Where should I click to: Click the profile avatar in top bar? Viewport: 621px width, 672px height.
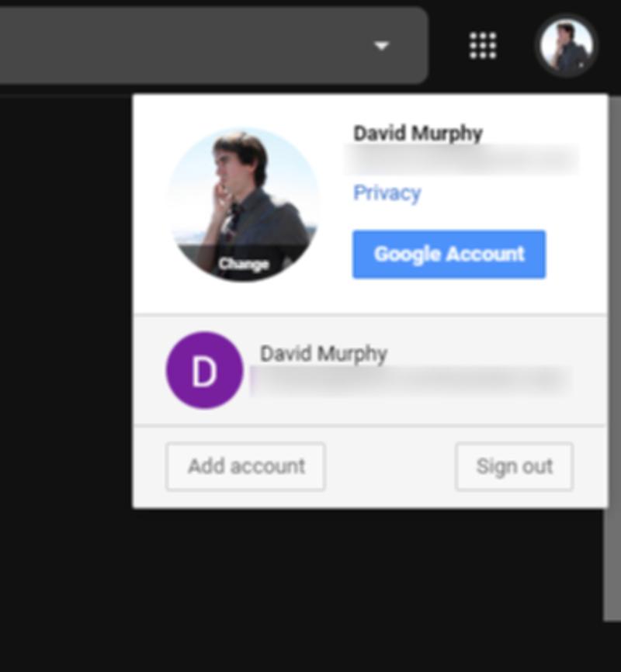567,46
